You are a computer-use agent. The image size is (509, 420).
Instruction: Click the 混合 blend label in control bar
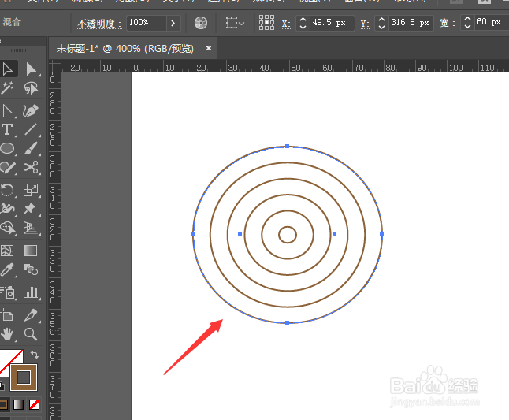click(x=12, y=22)
